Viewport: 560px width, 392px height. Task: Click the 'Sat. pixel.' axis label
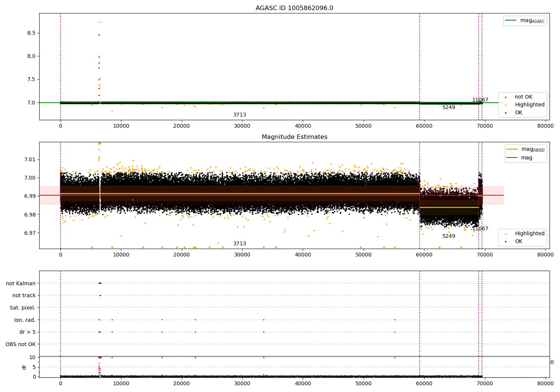(x=23, y=308)
